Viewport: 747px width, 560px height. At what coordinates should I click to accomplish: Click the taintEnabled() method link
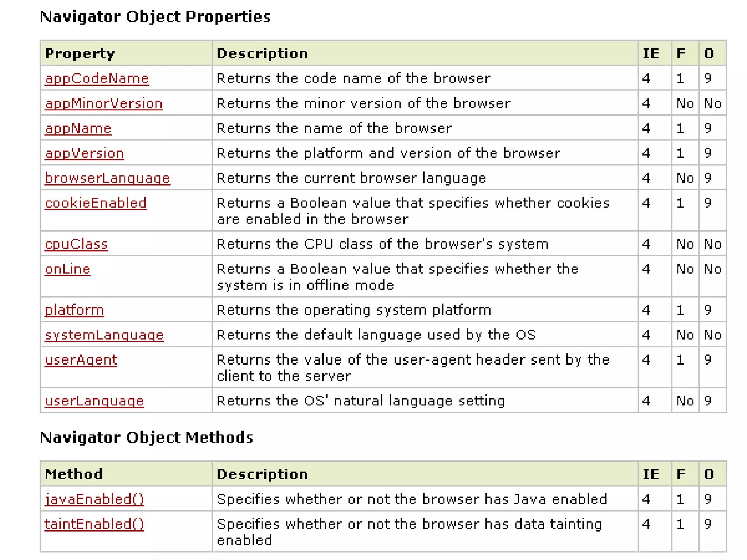(x=94, y=524)
